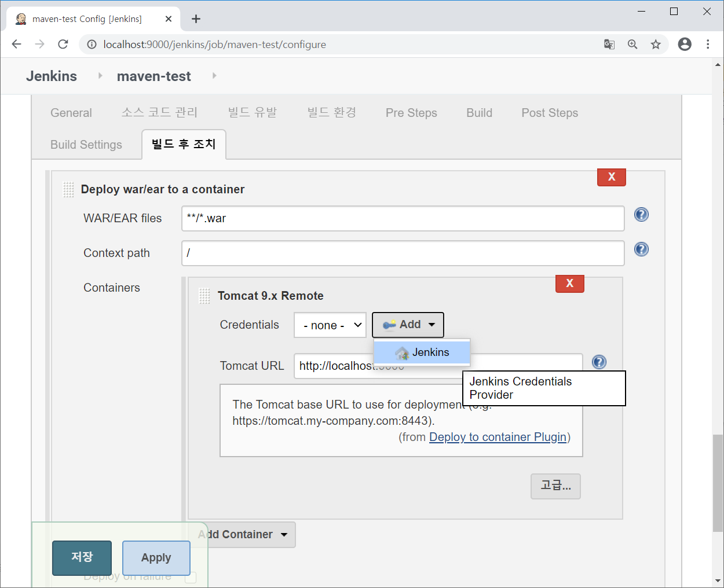Image resolution: width=724 pixels, height=588 pixels.
Task: Switch to the Post Steps tab
Action: click(550, 113)
